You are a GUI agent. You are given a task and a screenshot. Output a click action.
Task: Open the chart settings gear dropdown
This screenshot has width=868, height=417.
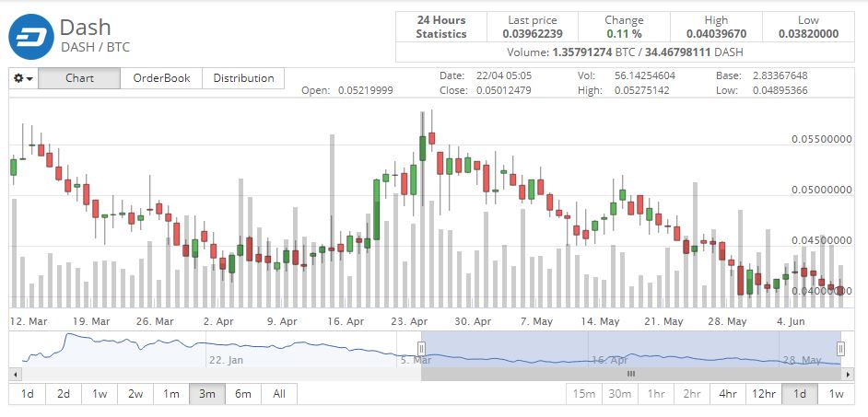pyautogui.click(x=23, y=78)
